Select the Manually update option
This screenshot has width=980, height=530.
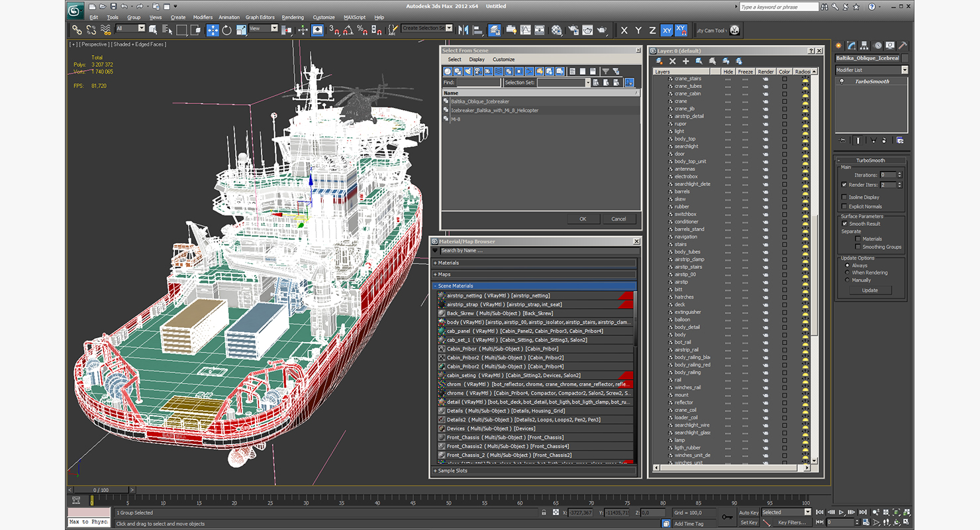click(x=848, y=280)
